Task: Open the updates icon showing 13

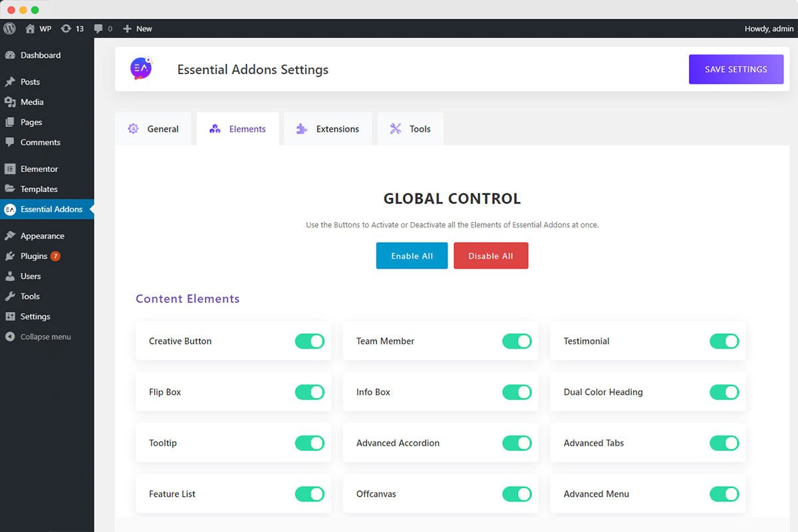Action: coord(65,29)
